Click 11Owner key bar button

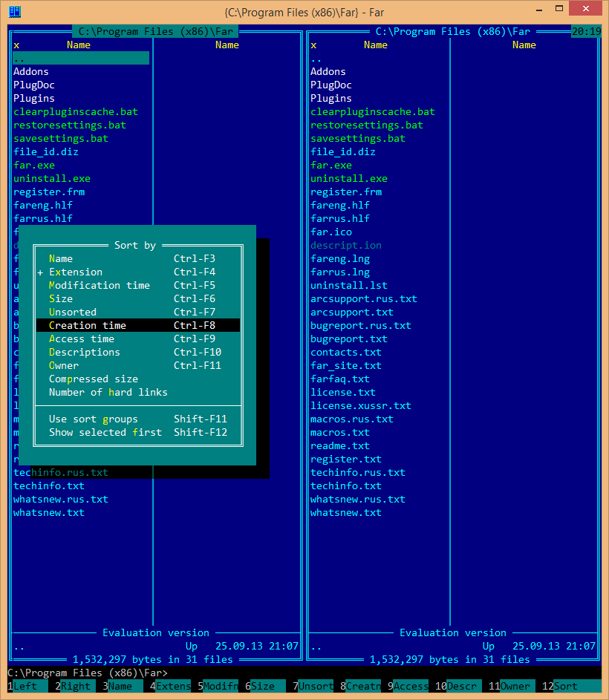point(512,686)
